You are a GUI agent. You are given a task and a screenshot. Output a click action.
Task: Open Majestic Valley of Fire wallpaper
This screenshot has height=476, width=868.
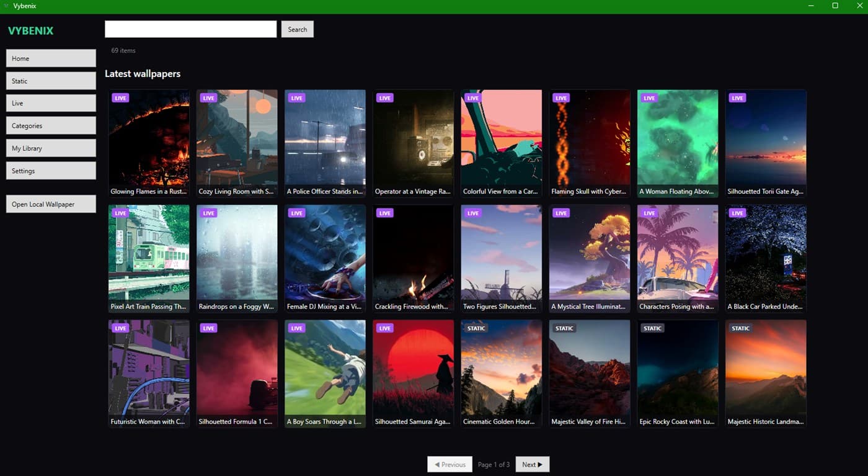(589, 374)
